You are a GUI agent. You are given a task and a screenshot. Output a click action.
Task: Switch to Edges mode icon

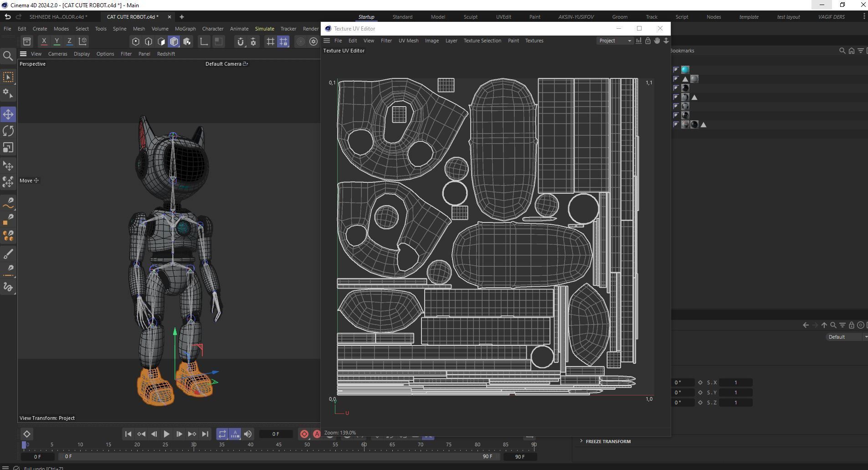pyautogui.click(x=149, y=41)
